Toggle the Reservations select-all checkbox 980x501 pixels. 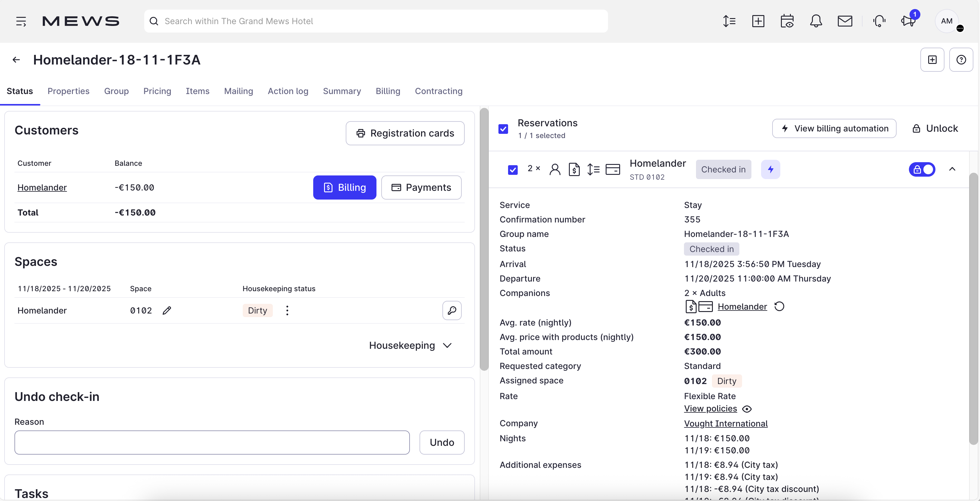click(503, 129)
